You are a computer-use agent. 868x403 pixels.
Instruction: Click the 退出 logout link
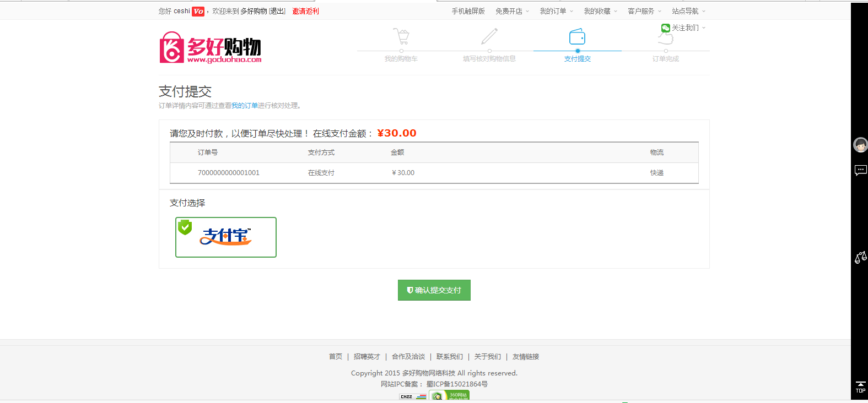[x=277, y=11]
